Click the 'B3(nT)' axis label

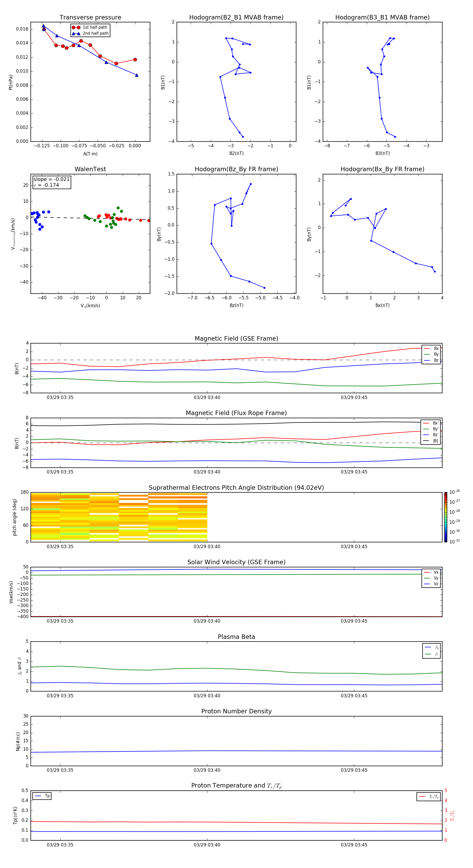click(x=382, y=153)
